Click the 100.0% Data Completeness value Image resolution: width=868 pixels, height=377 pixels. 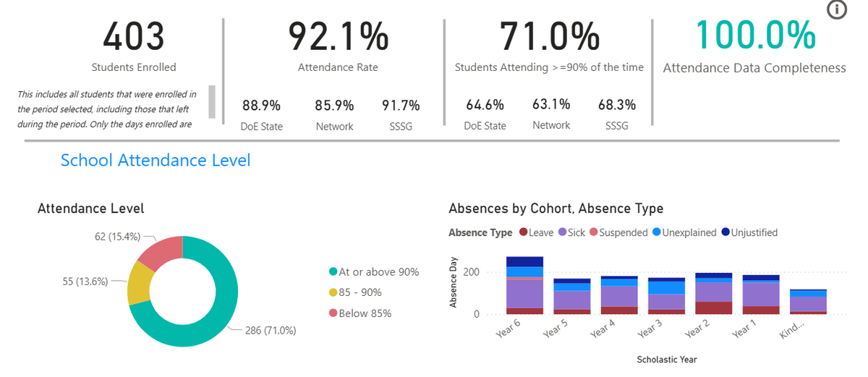(x=755, y=35)
